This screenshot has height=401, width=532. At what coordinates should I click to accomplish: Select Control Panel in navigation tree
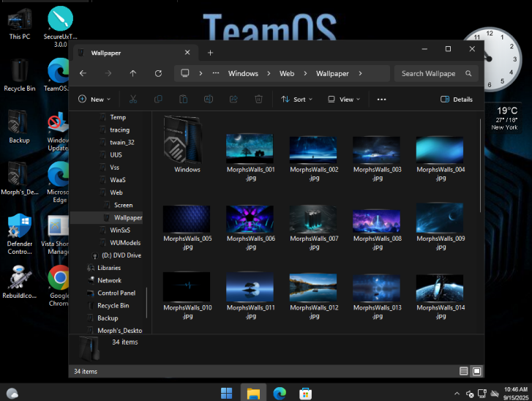[x=116, y=293]
